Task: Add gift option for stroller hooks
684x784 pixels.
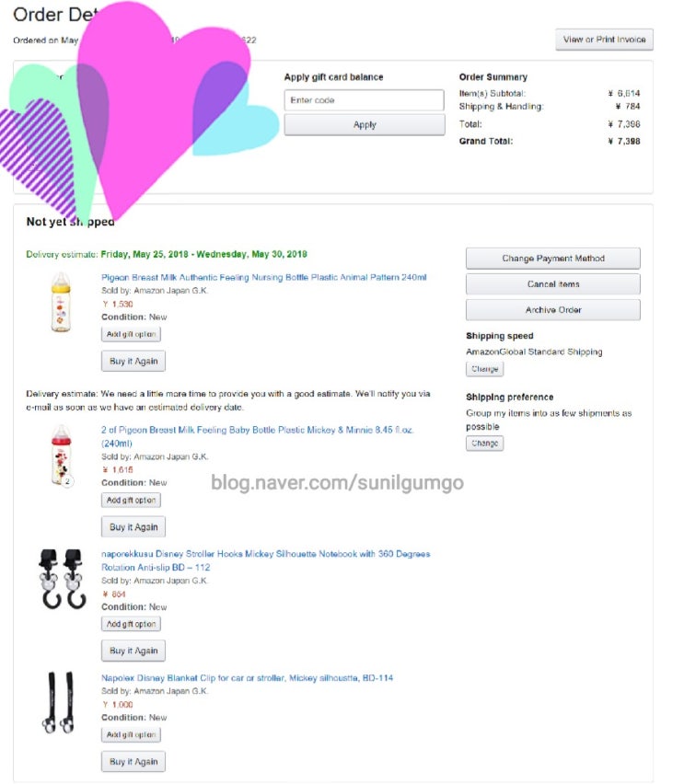Action: [x=131, y=624]
